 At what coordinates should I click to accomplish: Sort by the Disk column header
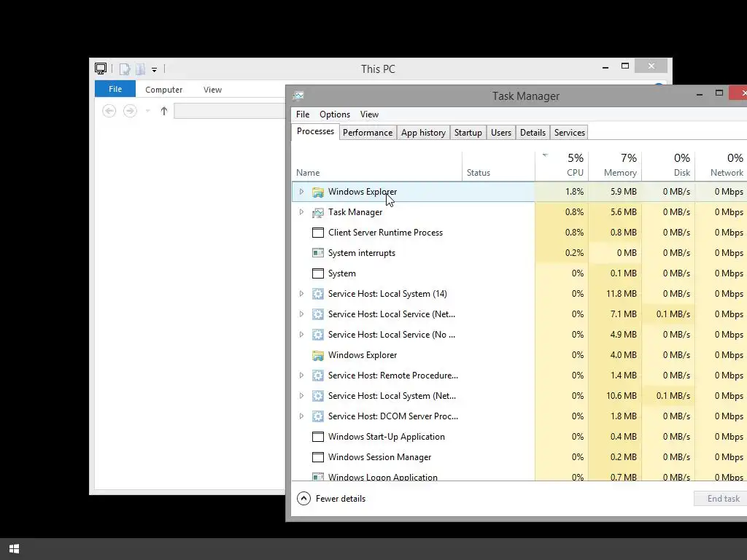coord(668,166)
